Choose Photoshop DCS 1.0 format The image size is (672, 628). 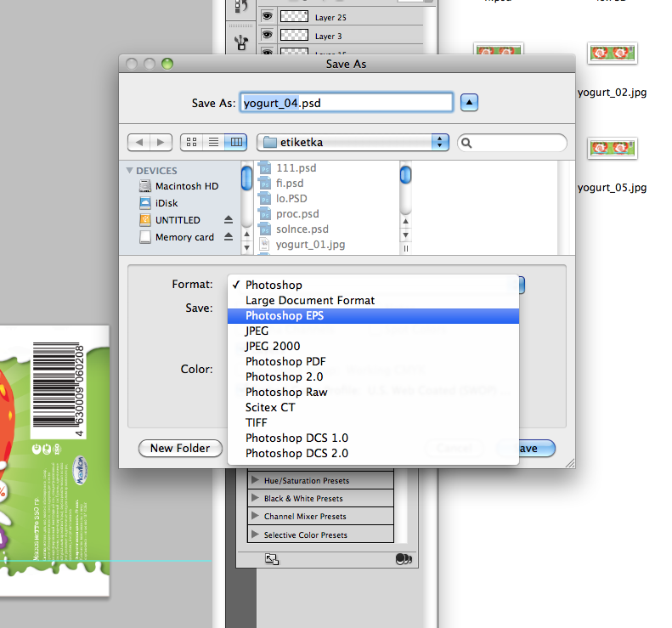(373, 438)
